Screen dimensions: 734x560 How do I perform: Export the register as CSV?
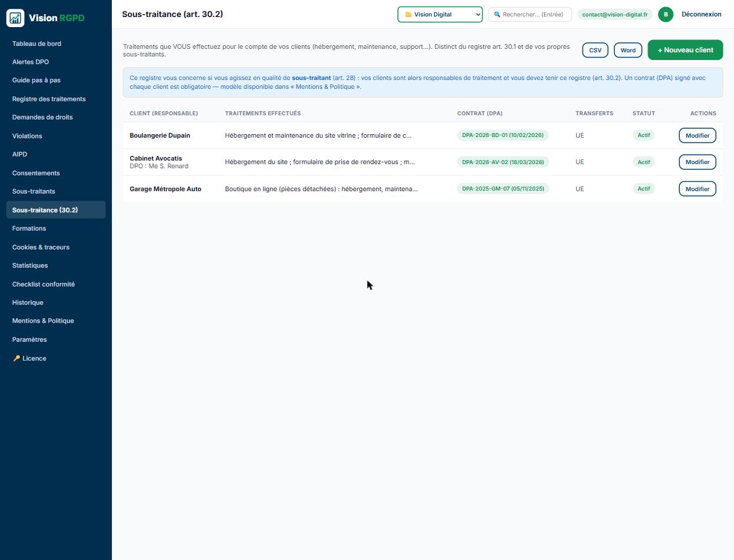click(595, 50)
